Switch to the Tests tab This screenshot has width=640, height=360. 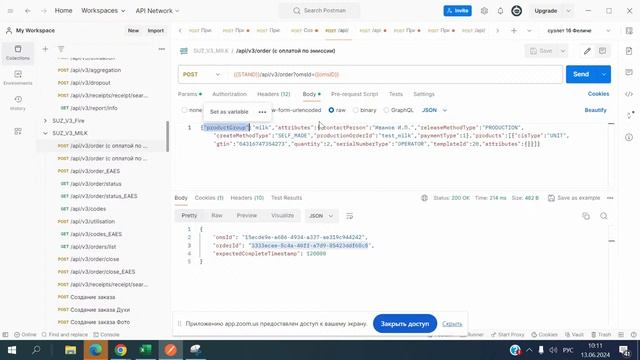coord(396,94)
